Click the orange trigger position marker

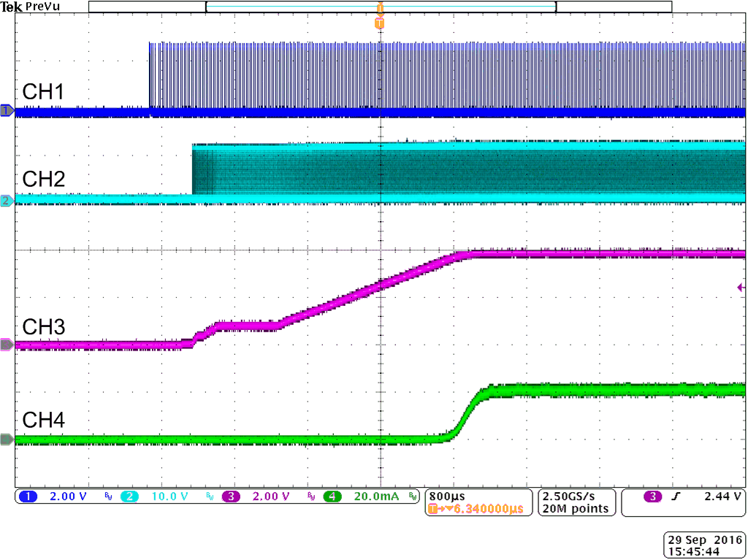379,23
